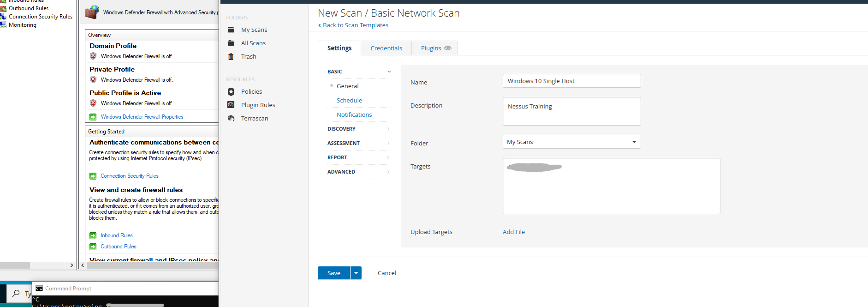Click the Description text area

coord(571,111)
